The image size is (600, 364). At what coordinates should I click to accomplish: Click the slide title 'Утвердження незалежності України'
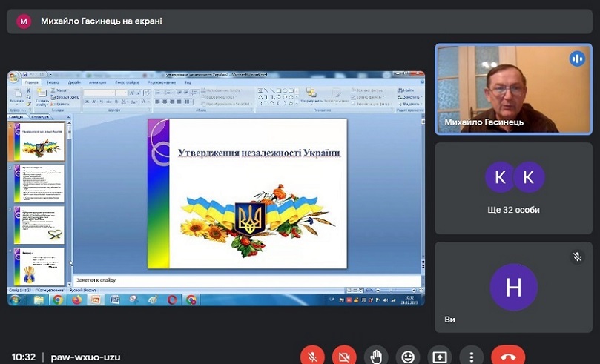point(259,153)
